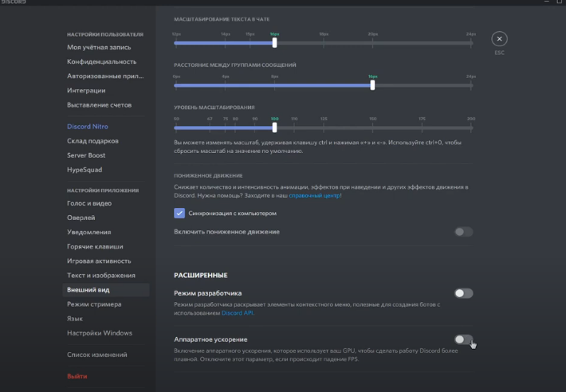The width and height of the screenshot is (566, 392).
Task: Select Discord Nitro in sidebar
Action: pyautogui.click(x=88, y=127)
